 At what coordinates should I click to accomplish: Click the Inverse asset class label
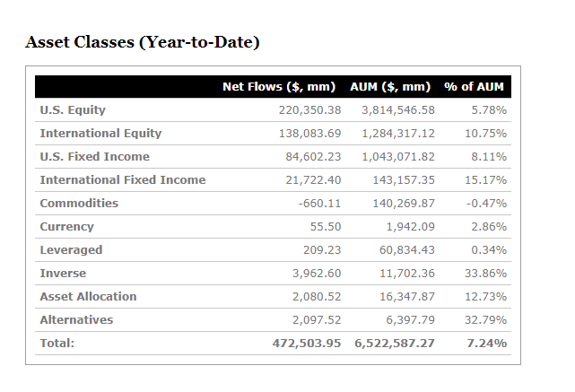(x=63, y=273)
